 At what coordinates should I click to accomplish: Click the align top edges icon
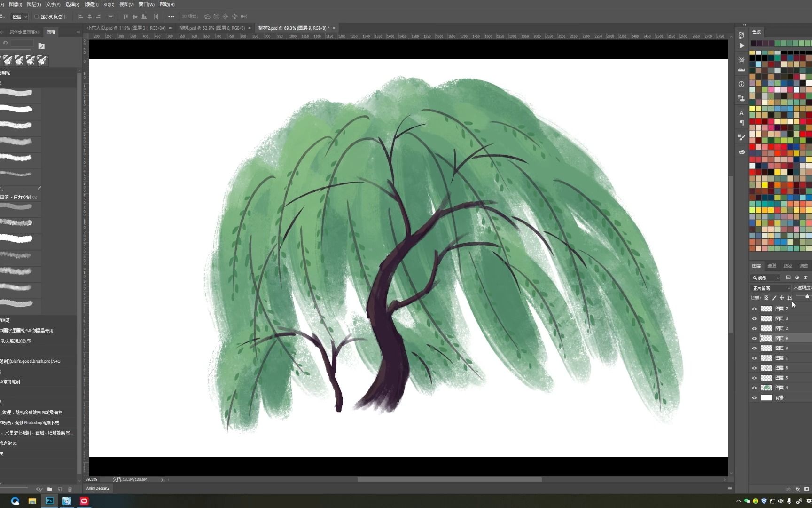pyautogui.click(x=126, y=16)
